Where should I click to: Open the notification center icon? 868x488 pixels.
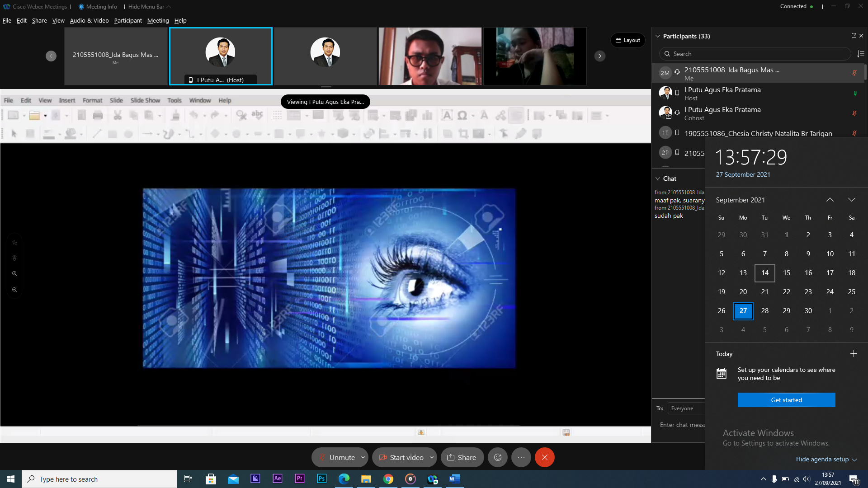pyautogui.click(x=854, y=479)
